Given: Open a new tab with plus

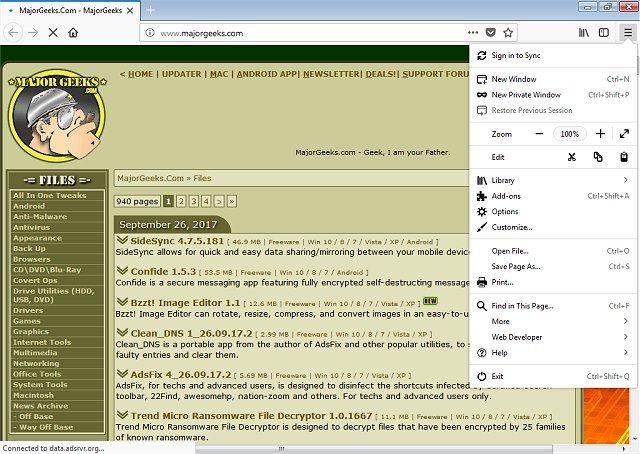Looking at the screenshot, I should [x=151, y=10].
